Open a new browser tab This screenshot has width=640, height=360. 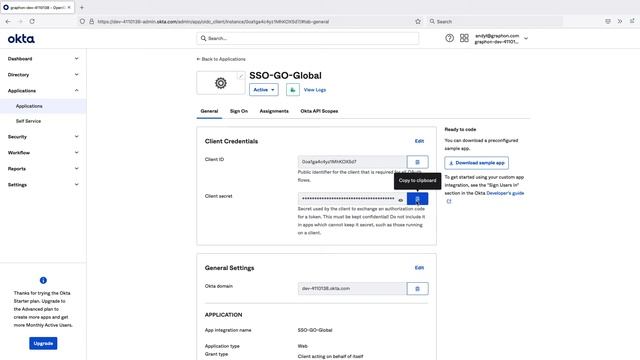click(82, 7)
